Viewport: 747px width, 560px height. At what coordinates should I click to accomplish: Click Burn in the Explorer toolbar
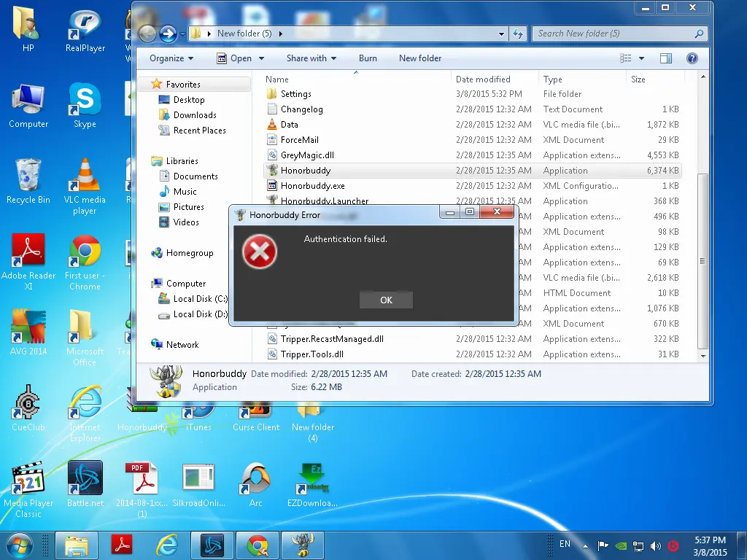click(x=368, y=58)
